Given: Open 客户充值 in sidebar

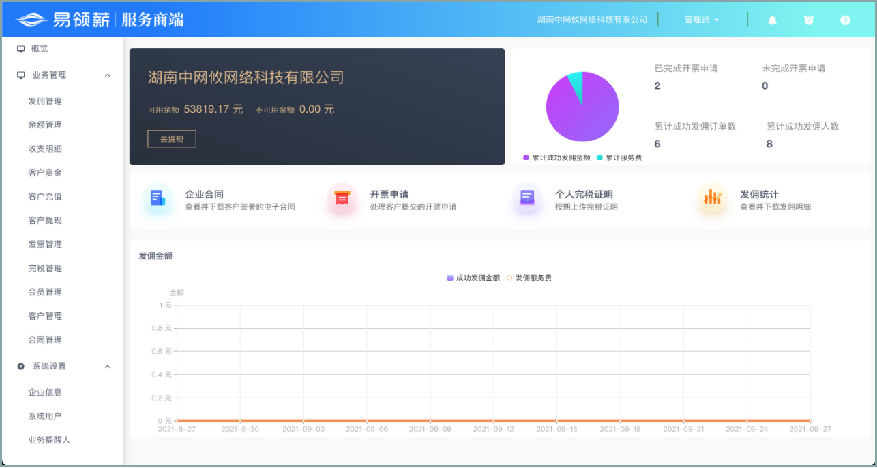Looking at the screenshot, I should (x=45, y=196).
